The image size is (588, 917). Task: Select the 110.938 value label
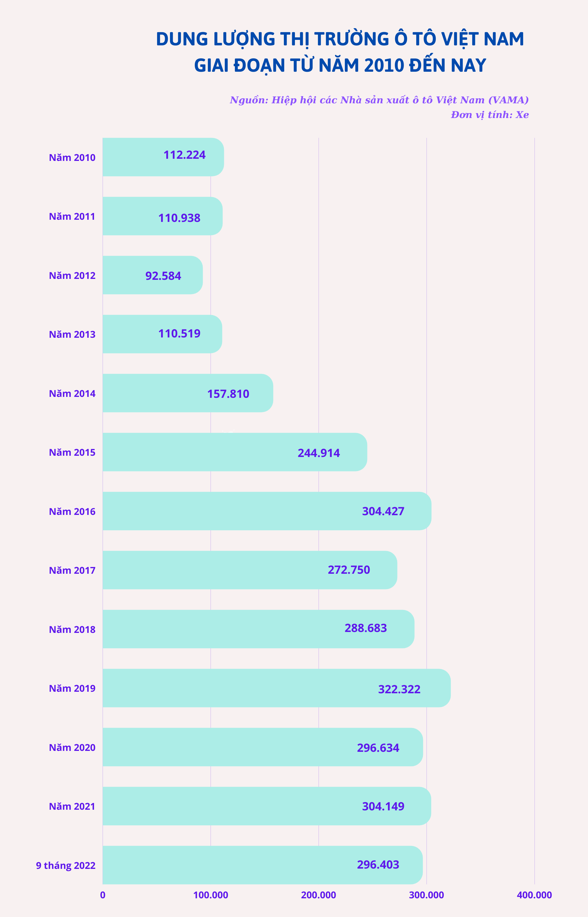click(179, 218)
